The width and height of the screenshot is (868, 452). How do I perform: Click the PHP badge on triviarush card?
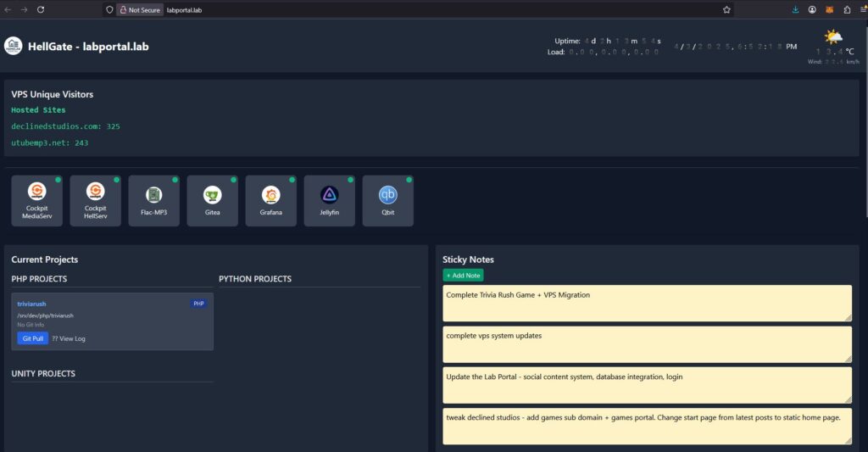(198, 304)
